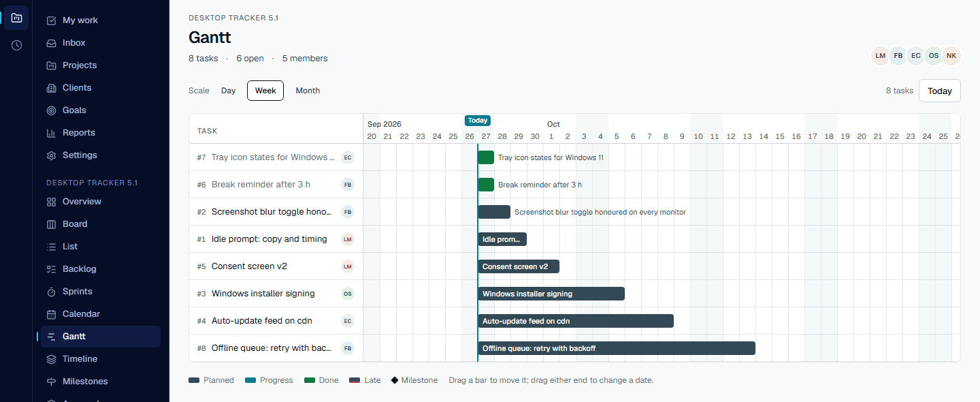This screenshot has width=980, height=402.
Task: Click the FB member avatar in header
Action: coord(898,56)
